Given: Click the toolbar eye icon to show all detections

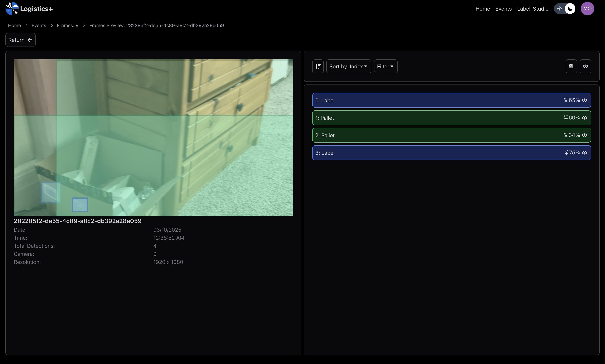Looking at the screenshot, I should point(585,67).
